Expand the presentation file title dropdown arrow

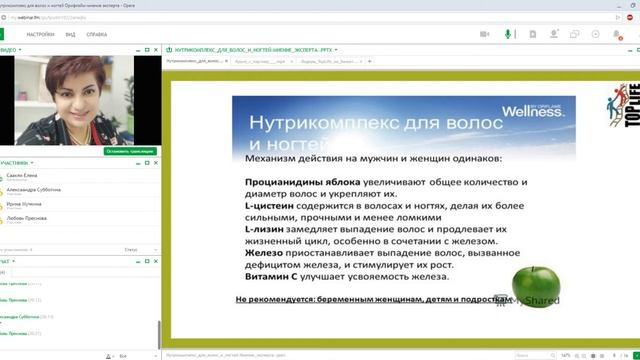point(336,50)
